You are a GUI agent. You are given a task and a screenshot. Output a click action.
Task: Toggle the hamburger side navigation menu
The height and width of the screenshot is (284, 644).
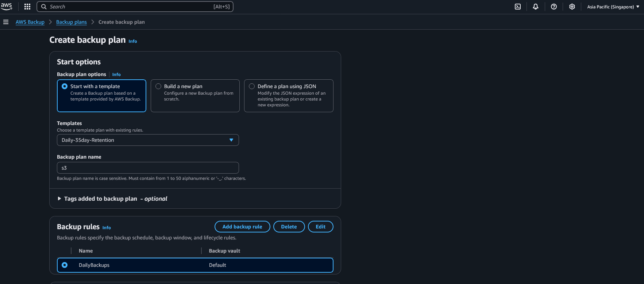[6, 22]
